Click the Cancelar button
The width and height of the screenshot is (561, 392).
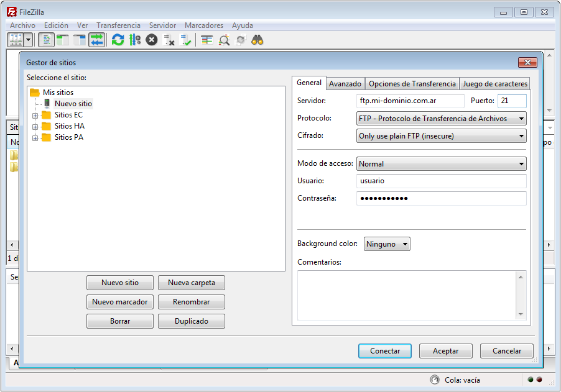coord(507,351)
